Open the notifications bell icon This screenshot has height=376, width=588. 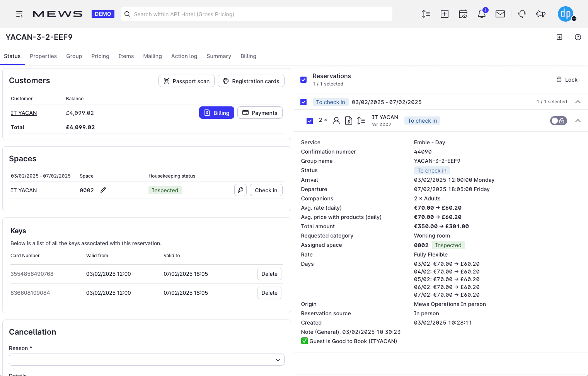pyautogui.click(x=481, y=14)
